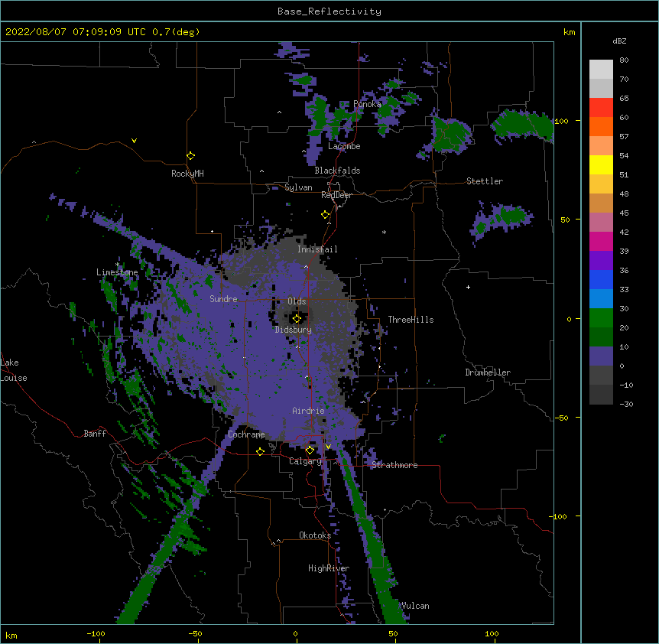This screenshot has width=659, height=644.
Task: Click the yellow diamond marker south of RedDeer
Action: tap(326, 215)
